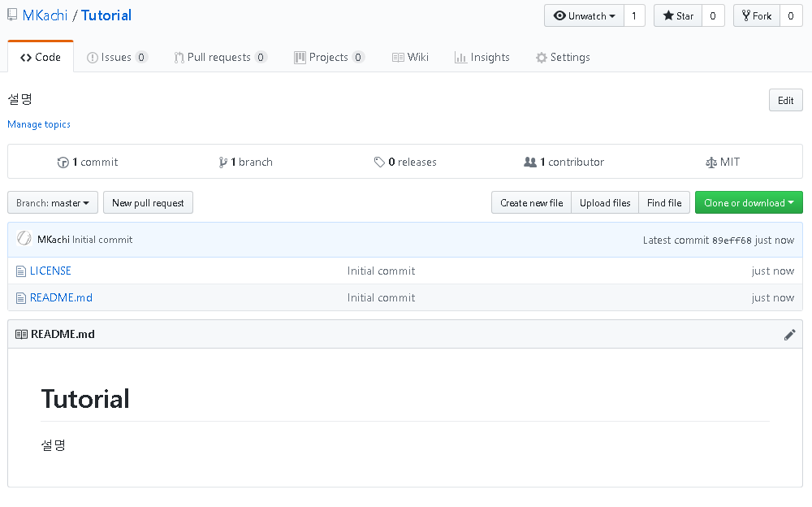The width and height of the screenshot is (812, 507).
Task: Open commit hash 89eff68
Action: [732, 240]
